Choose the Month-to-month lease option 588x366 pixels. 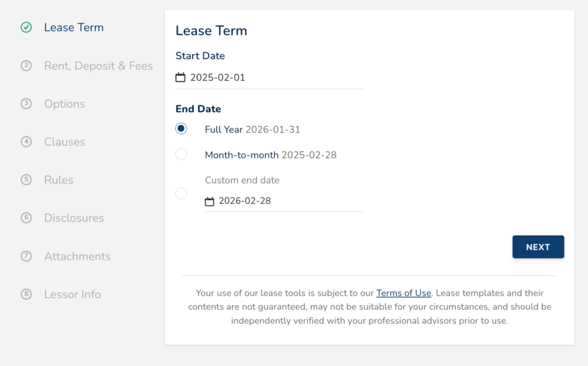click(181, 154)
